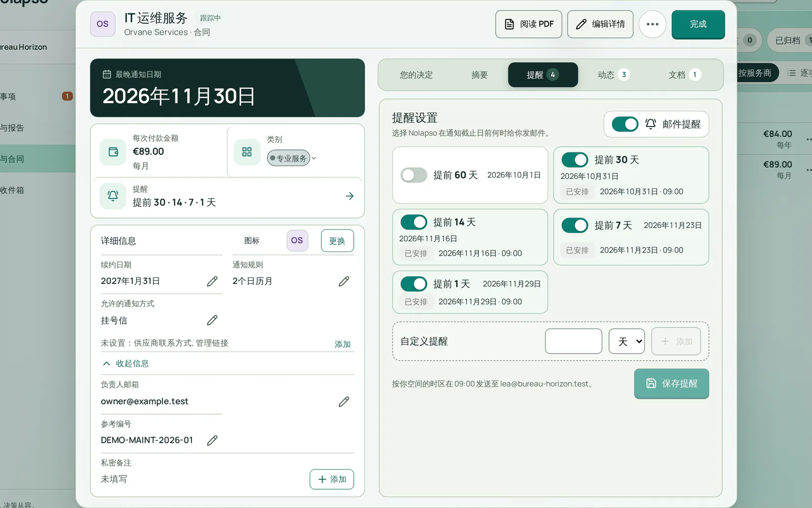The width and height of the screenshot is (812, 508).
Task: Click the OS avatar in the header
Action: [x=103, y=24]
